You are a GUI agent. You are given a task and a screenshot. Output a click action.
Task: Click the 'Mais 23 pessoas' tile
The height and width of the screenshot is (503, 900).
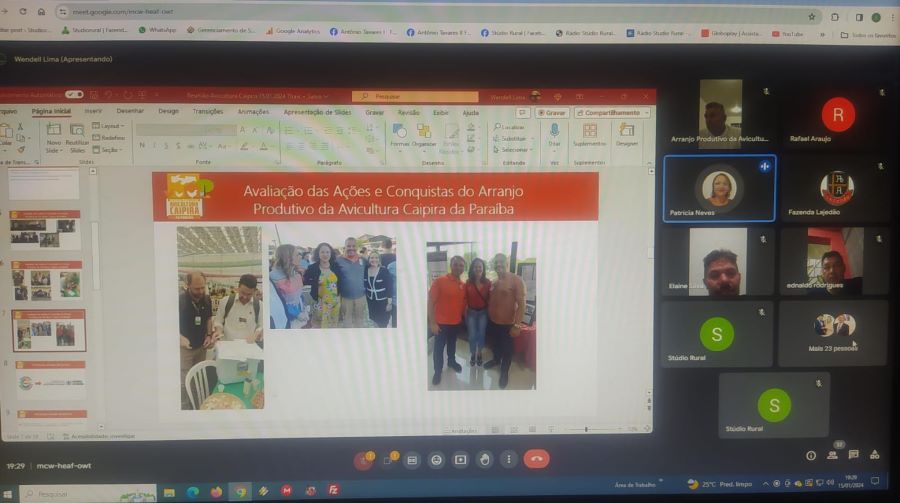coord(833,332)
